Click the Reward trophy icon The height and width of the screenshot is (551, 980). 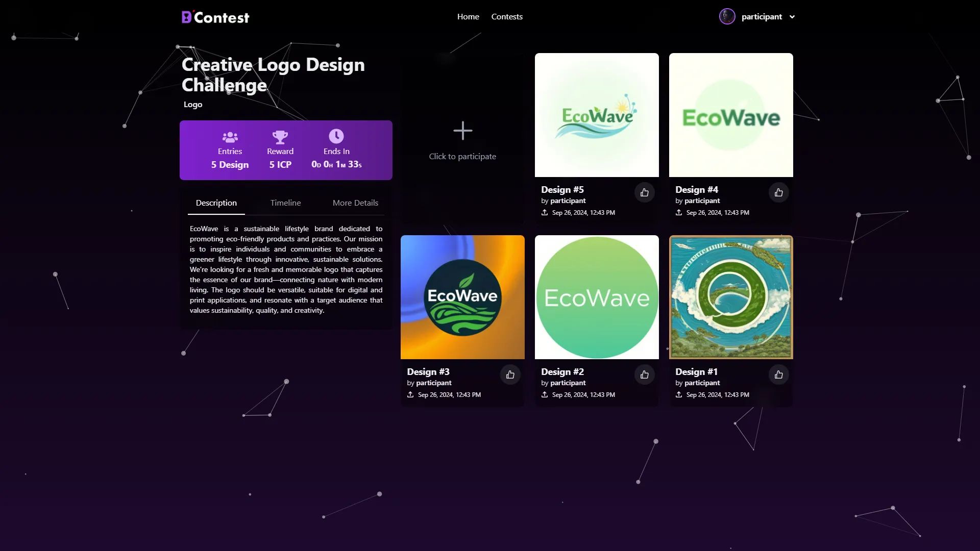click(280, 137)
